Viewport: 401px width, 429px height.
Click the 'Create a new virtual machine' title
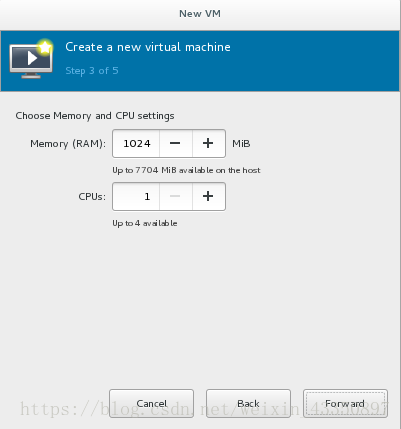[148, 47]
